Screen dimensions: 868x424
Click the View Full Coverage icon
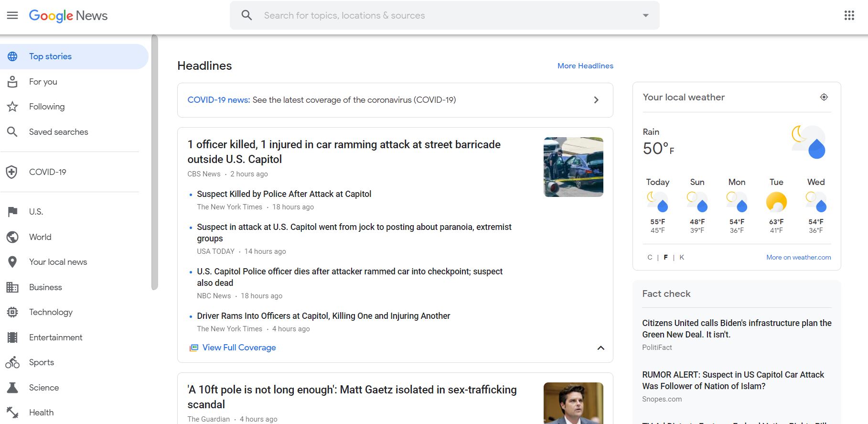point(193,348)
